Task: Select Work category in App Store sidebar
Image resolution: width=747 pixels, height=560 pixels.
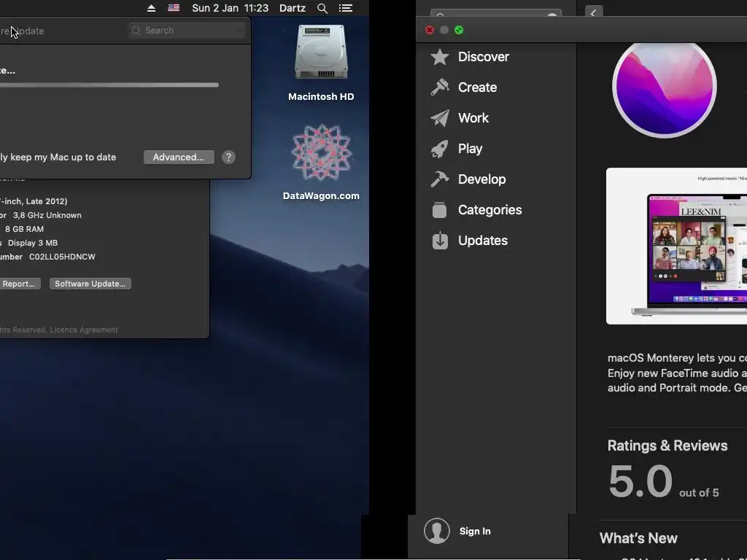Action: (x=473, y=118)
